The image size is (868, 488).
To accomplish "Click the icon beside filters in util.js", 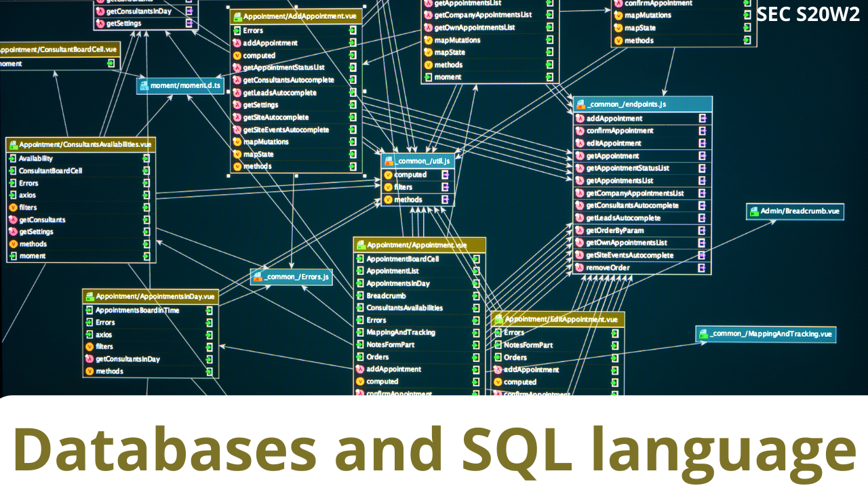I will 389,187.
